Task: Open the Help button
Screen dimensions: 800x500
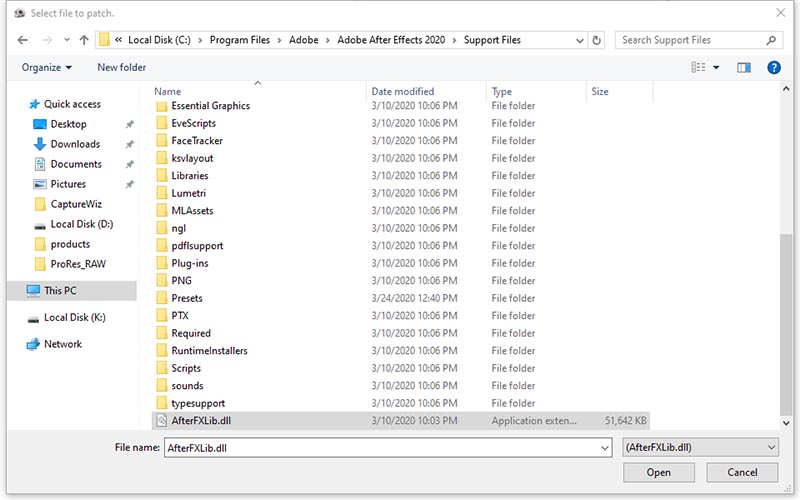Action: [x=773, y=67]
